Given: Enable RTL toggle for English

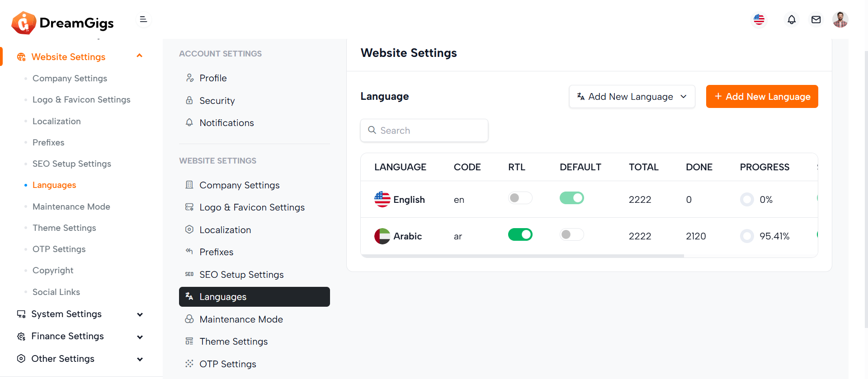Looking at the screenshot, I should pyautogui.click(x=520, y=198).
